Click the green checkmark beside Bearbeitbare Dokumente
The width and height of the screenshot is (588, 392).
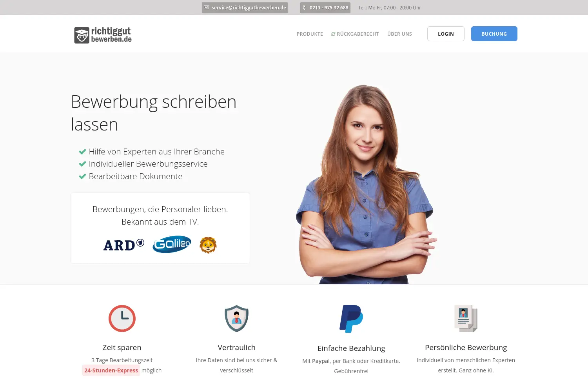click(82, 176)
